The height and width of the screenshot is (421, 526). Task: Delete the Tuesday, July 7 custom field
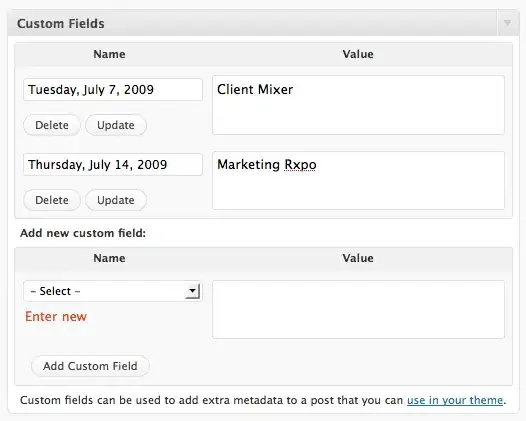click(52, 125)
